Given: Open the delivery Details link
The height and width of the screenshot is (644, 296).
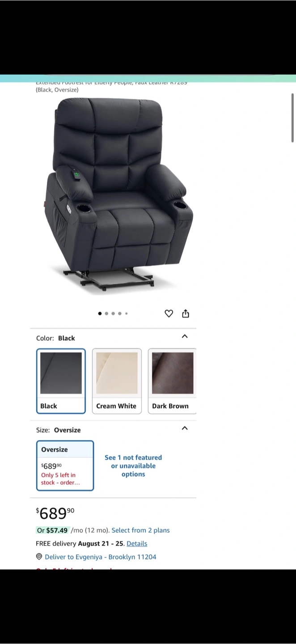Looking at the screenshot, I should click(137, 543).
